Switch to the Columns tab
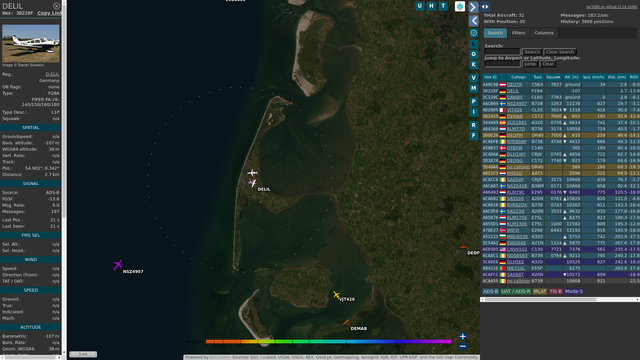Viewport: 640px width, 360px height. pyautogui.click(x=544, y=33)
